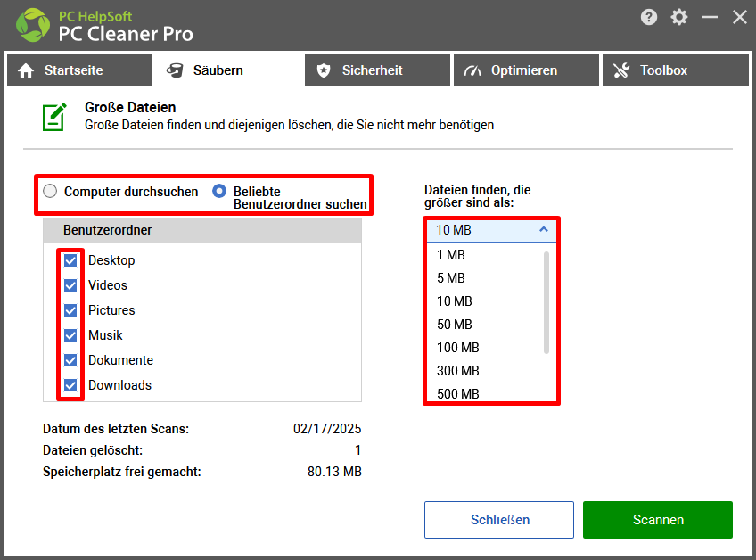Toggle the Pictures folder checkbox
The image size is (756, 560).
[70, 310]
